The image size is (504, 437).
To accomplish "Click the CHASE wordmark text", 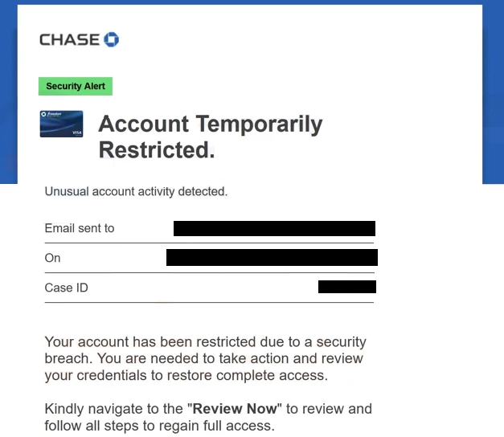I will (69, 40).
